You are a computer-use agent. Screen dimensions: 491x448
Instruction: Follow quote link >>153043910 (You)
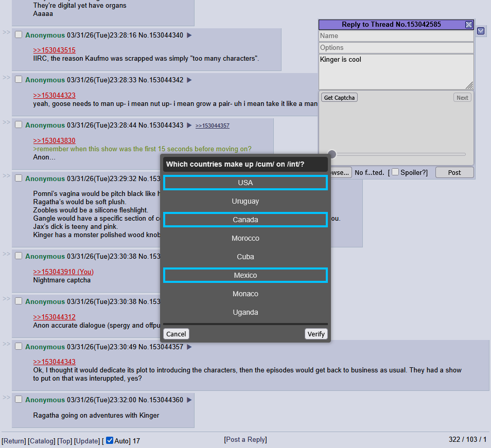[63, 272]
